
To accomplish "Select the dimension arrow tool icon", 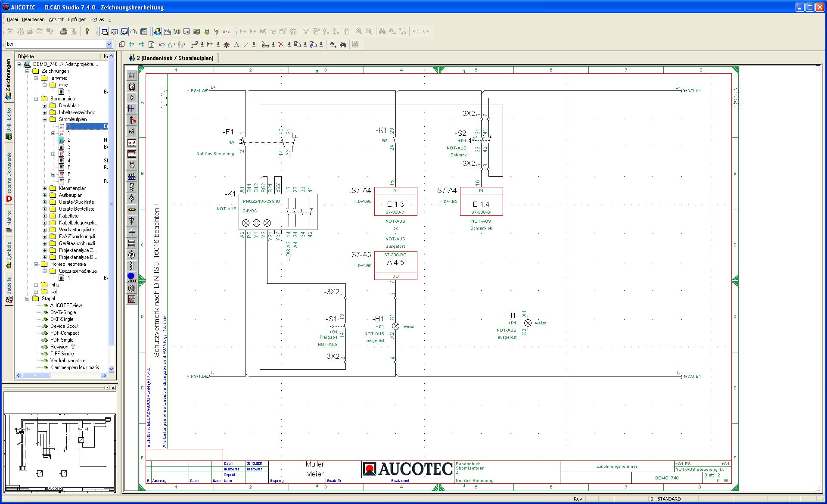I will coord(210,44).
